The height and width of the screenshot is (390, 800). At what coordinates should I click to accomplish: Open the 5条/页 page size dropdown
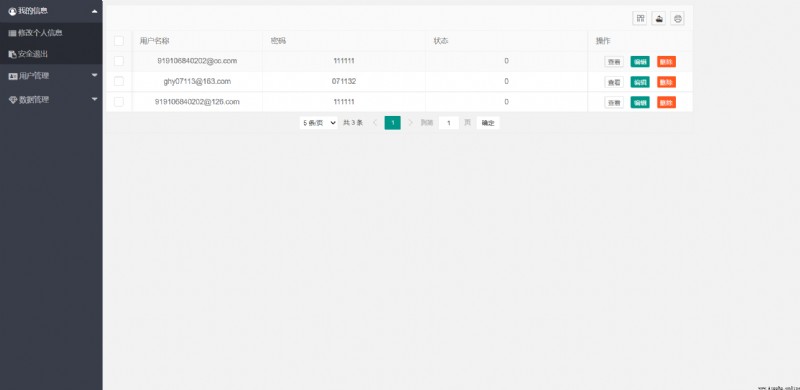coord(318,123)
